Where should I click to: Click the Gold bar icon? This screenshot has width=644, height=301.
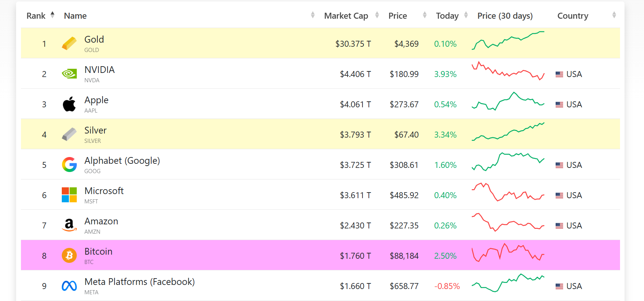click(69, 43)
